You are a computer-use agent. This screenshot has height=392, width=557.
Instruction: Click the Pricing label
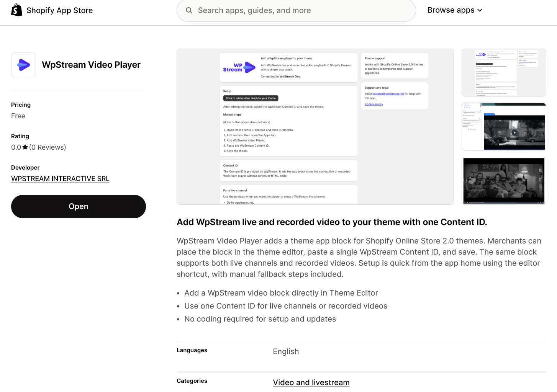coord(21,105)
